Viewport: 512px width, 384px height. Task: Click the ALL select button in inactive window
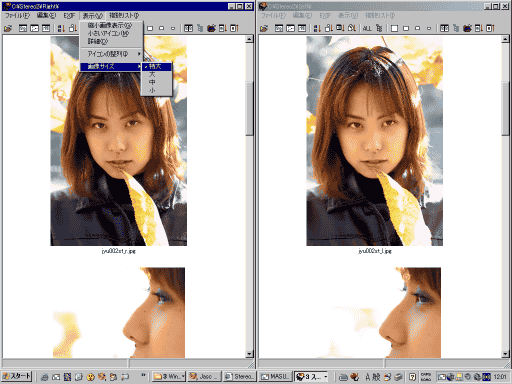(x=367, y=28)
